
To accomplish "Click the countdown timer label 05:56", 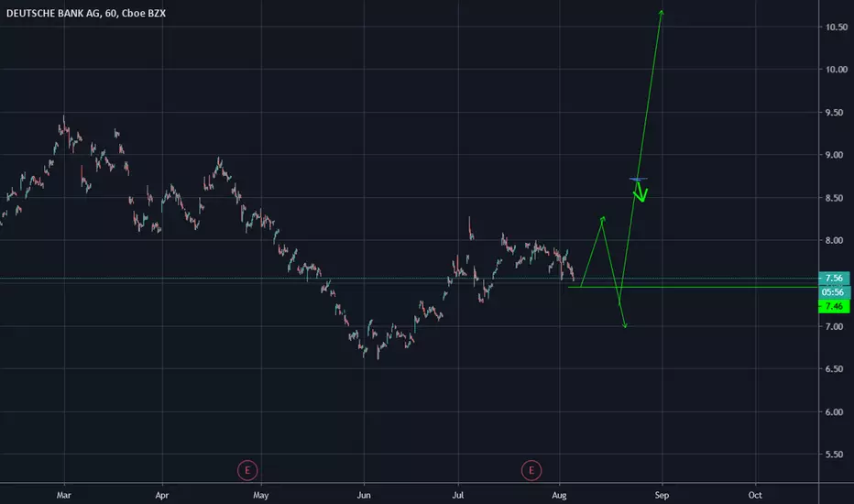I will (834, 292).
